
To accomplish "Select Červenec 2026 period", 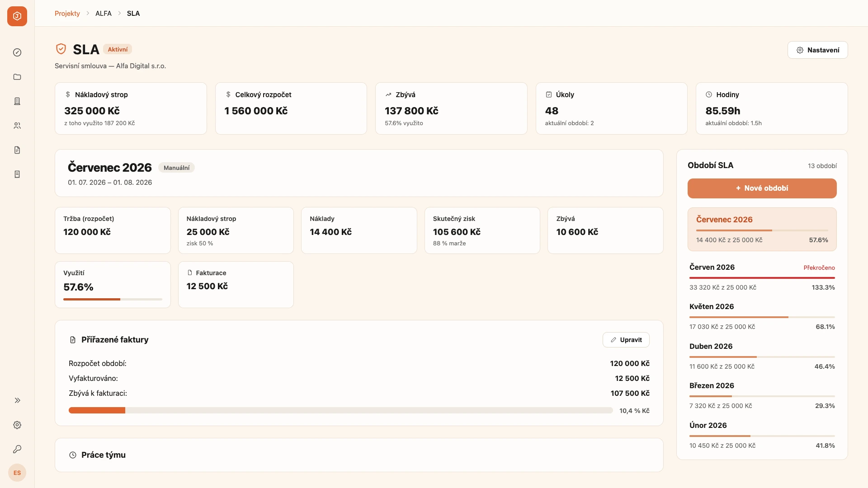I will 762,229.
